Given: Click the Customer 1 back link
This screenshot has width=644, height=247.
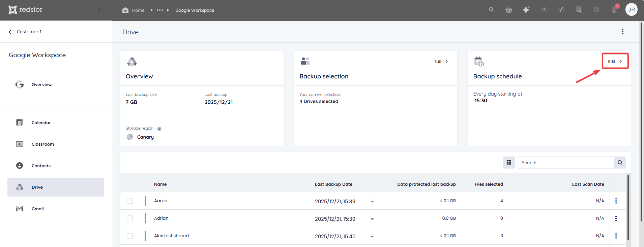Looking at the screenshot, I should tap(29, 32).
